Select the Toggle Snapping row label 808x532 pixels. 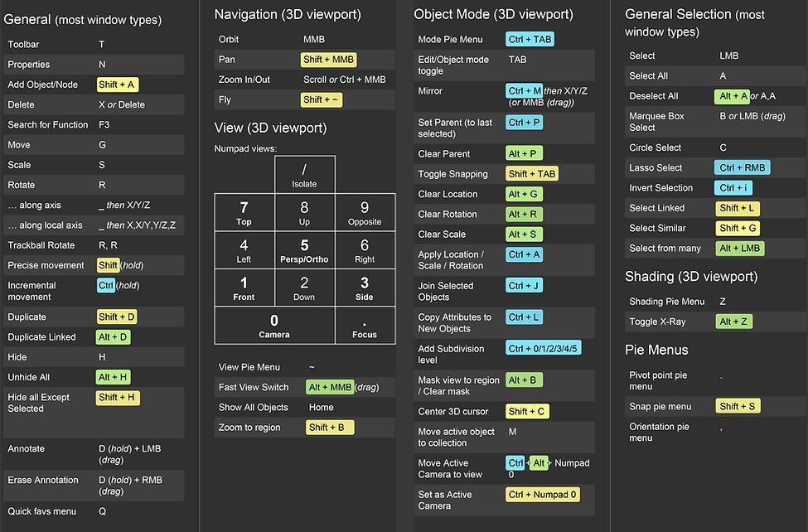452,174
